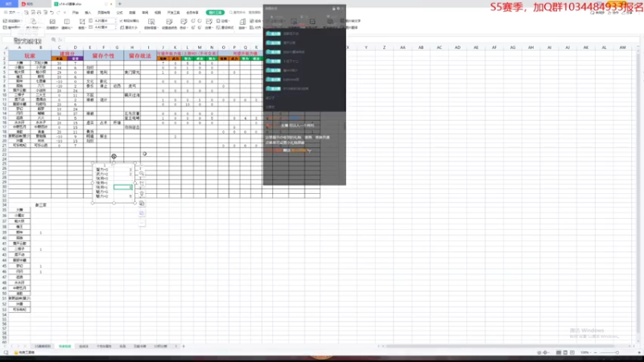Open a new document tab with plus

coord(120,4)
